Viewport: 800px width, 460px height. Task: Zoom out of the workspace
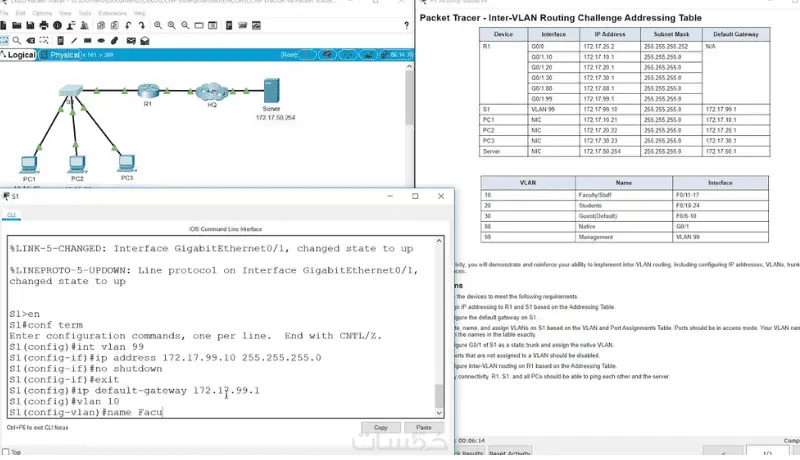(x=185, y=25)
